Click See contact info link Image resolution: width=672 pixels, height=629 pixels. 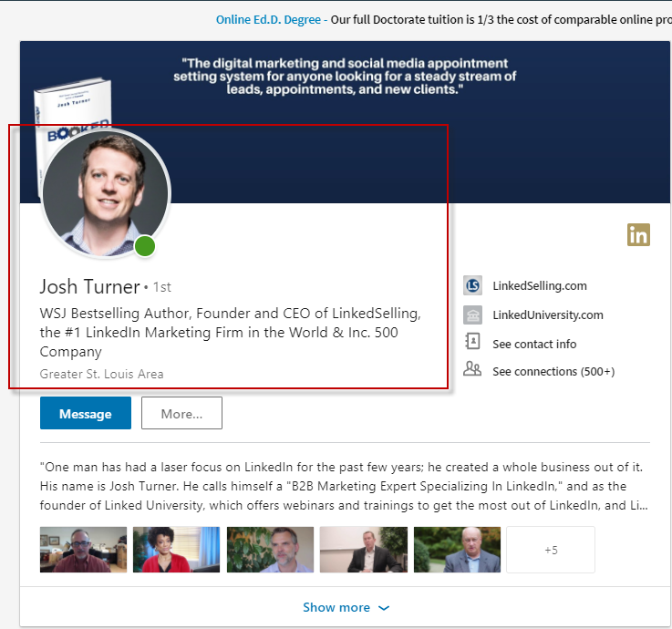[534, 344]
